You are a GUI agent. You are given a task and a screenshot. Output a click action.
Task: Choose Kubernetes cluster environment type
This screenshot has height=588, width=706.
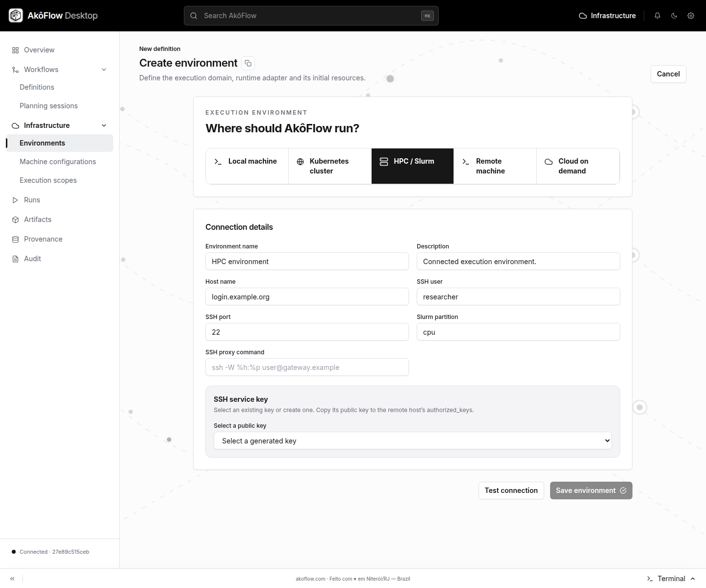pos(330,166)
